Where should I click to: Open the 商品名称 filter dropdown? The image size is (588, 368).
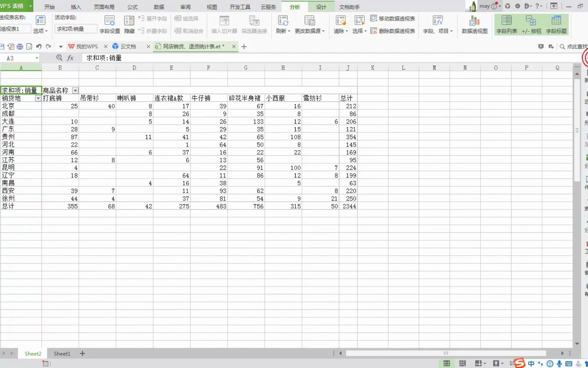point(75,90)
